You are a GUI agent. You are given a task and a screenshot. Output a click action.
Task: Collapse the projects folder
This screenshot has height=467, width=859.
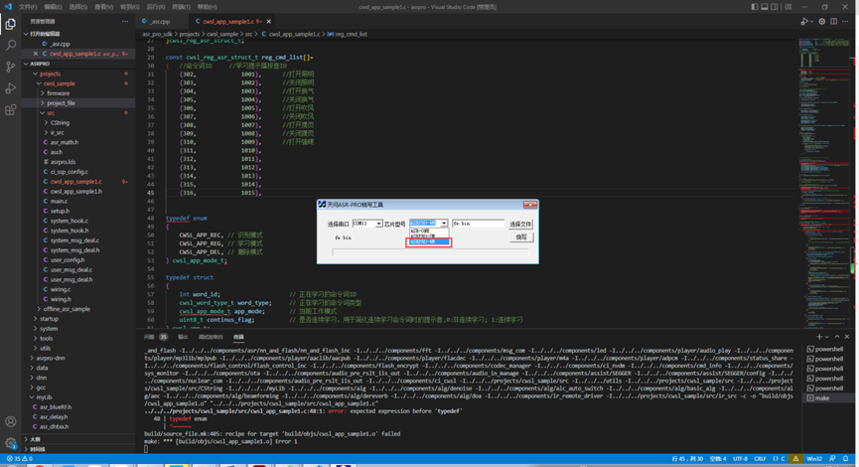pos(35,73)
